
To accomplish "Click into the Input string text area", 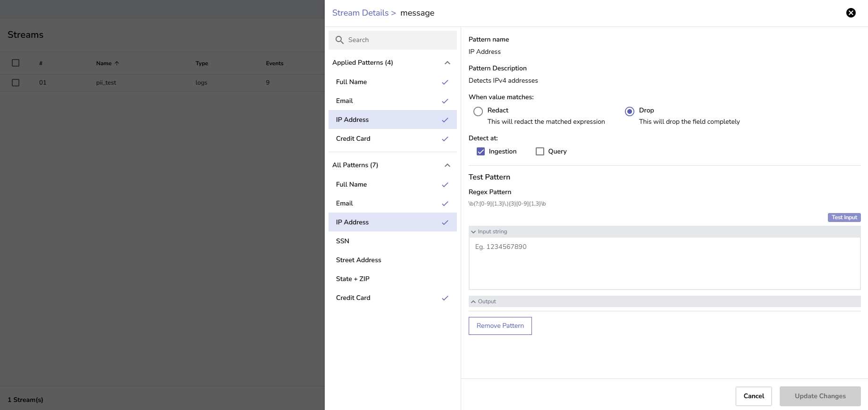I will [664, 263].
